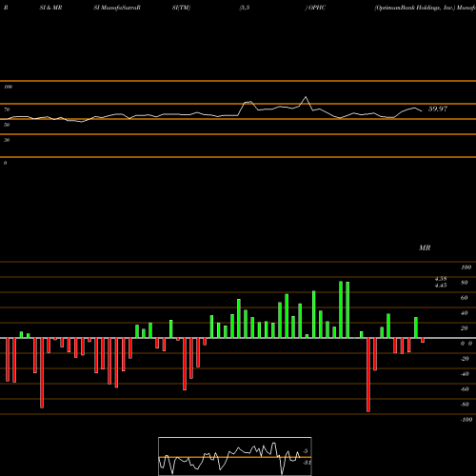Click the '50' label on RSI axis
476x476 pixels.
7,125
